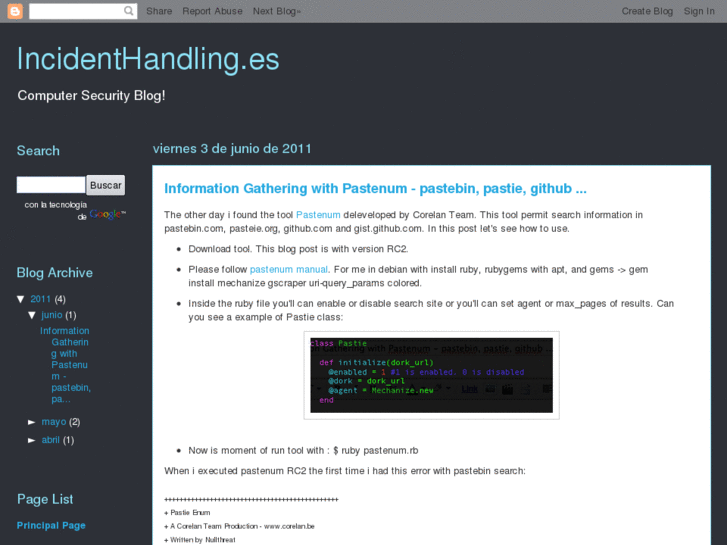Focus the sidebar Search input box

(51, 185)
